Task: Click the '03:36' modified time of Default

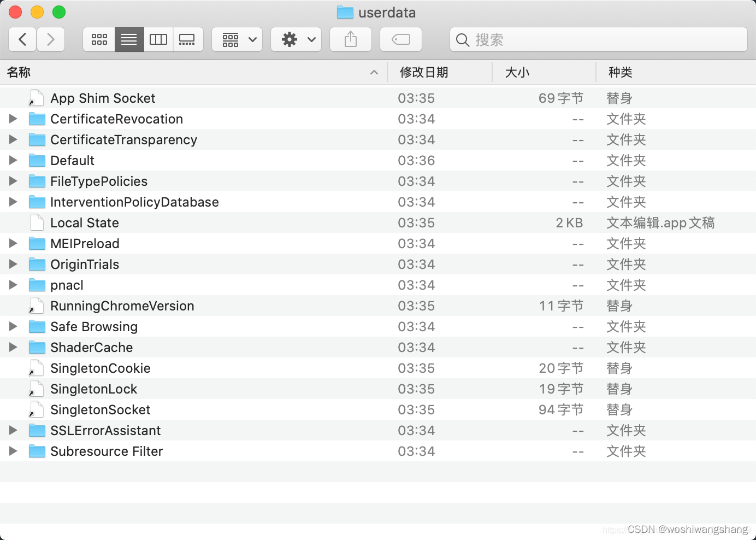Action: (x=416, y=161)
